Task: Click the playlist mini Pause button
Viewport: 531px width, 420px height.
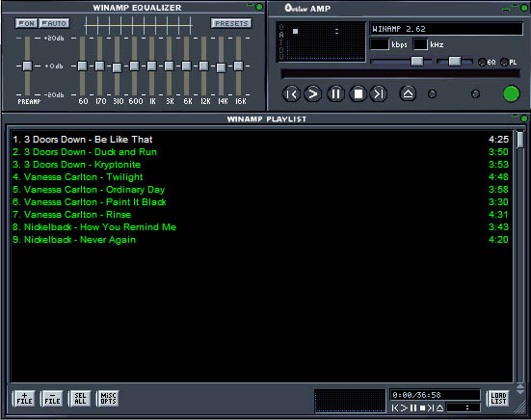Action: (x=413, y=408)
